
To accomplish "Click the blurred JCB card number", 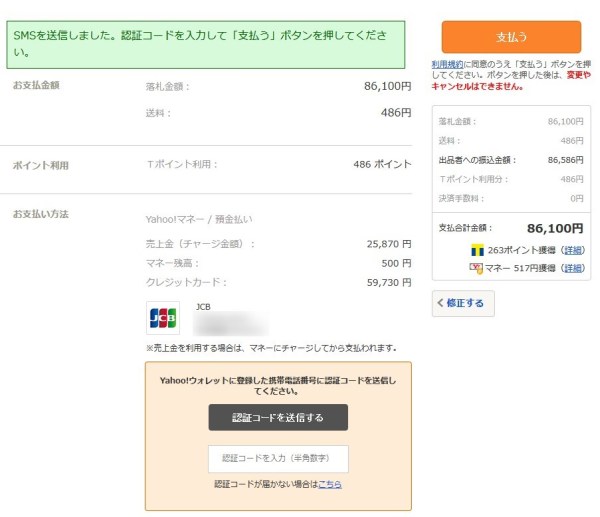I will (x=230, y=324).
